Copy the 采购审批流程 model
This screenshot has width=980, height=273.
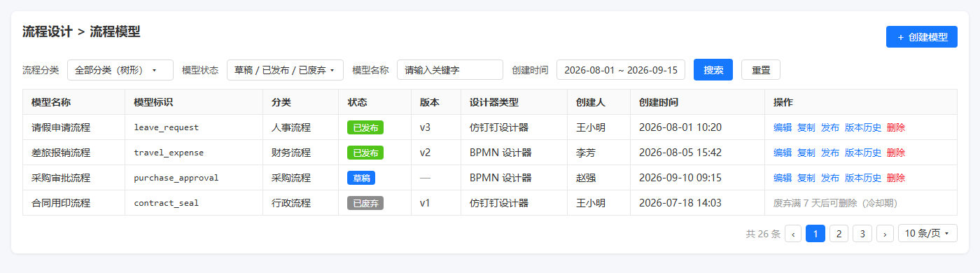[806, 178]
